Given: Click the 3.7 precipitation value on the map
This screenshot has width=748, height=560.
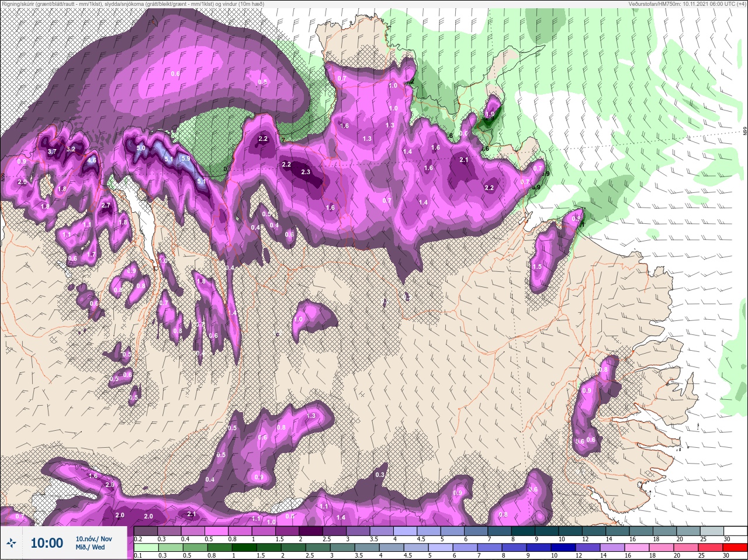Looking at the screenshot, I should pyautogui.click(x=52, y=151).
